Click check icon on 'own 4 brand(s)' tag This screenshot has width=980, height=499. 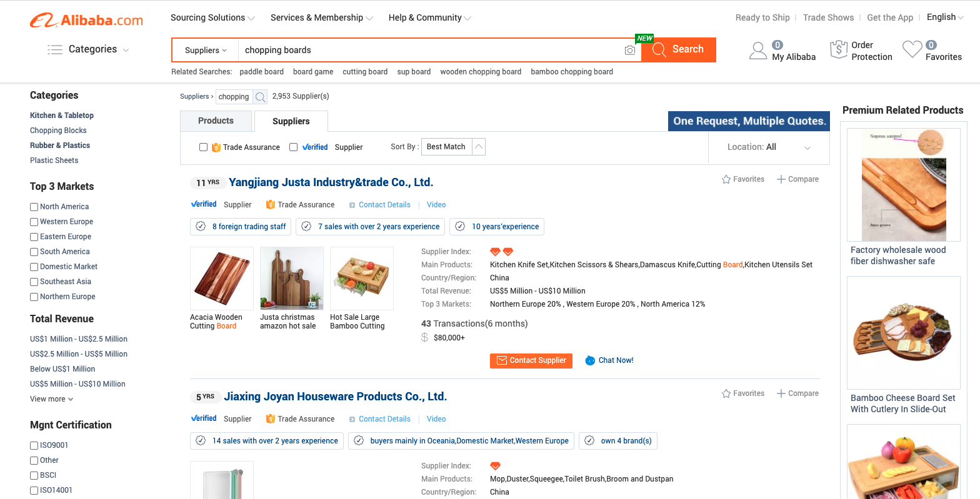(589, 441)
